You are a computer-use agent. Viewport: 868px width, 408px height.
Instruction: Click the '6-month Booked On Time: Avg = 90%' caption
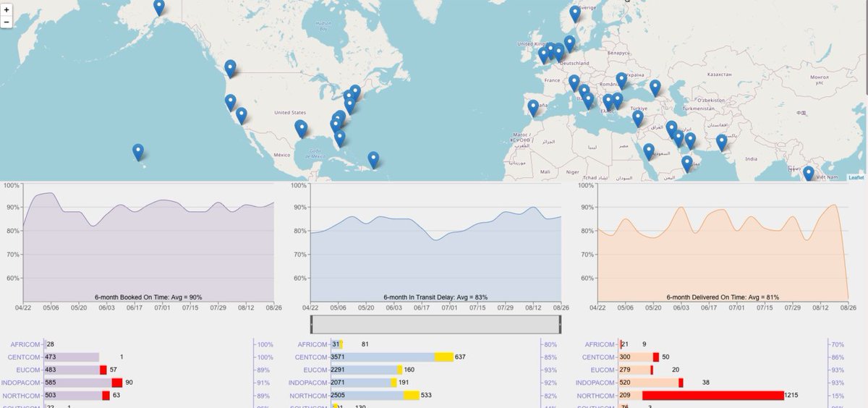click(x=148, y=297)
